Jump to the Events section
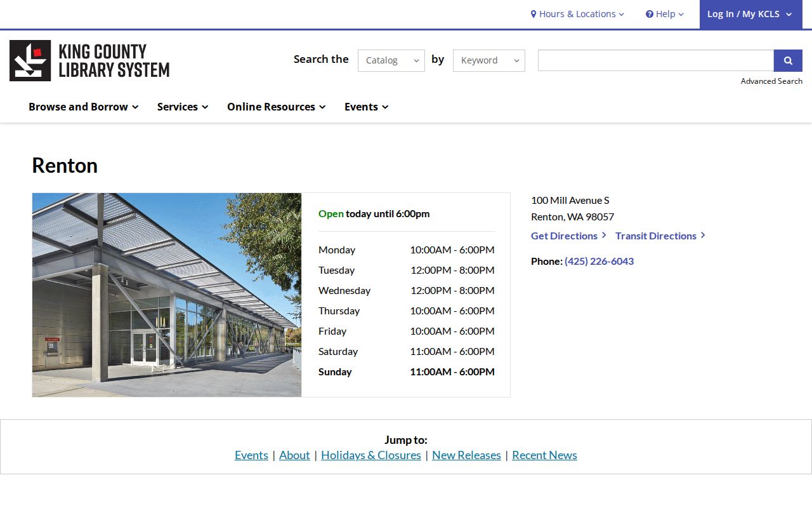This screenshot has width=812, height=508. (x=251, y=455)
